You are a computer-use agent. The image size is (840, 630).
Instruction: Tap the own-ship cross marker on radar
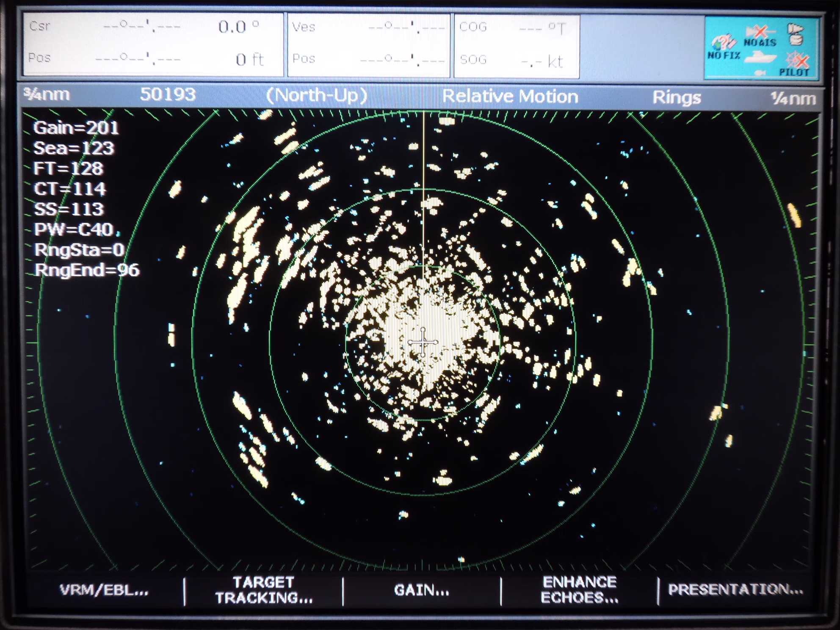(423, 342)
